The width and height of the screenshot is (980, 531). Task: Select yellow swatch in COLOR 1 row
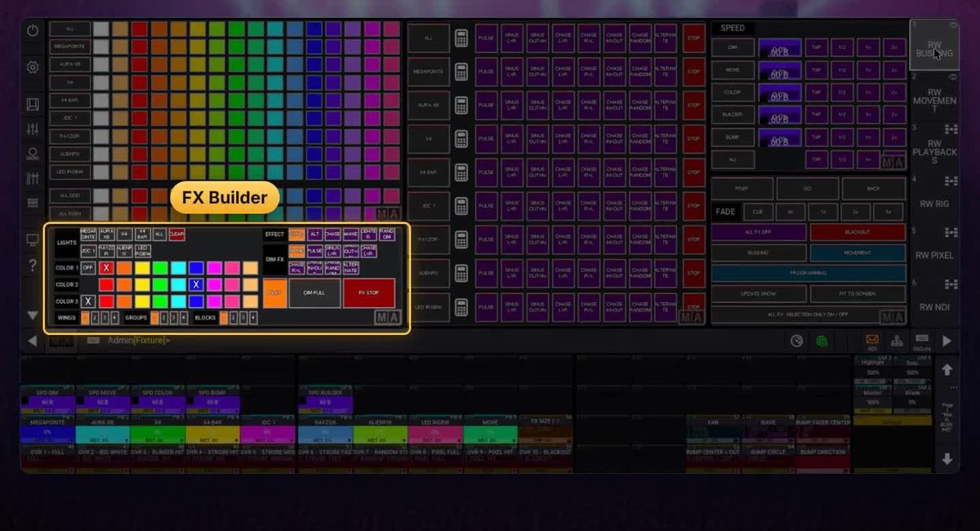pos(142,268)
